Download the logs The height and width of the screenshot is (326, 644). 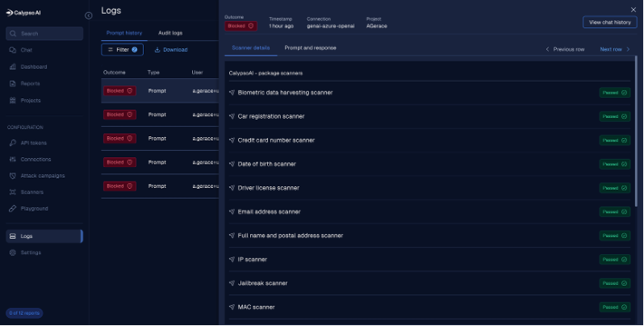tap(171, 50)
